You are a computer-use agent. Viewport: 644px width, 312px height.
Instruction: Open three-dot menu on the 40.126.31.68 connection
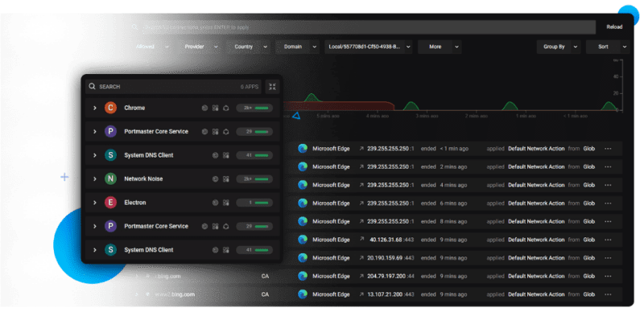[608, 240]
